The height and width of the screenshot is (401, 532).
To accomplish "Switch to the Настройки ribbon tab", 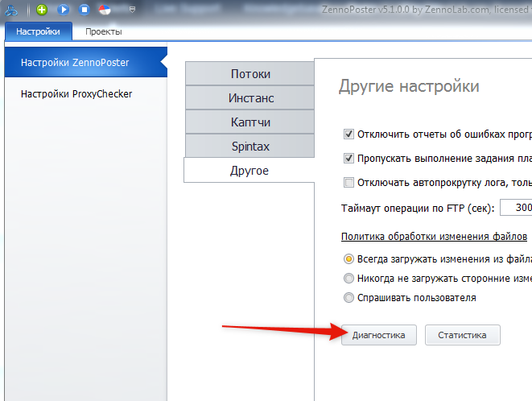I will click(38, 31).
